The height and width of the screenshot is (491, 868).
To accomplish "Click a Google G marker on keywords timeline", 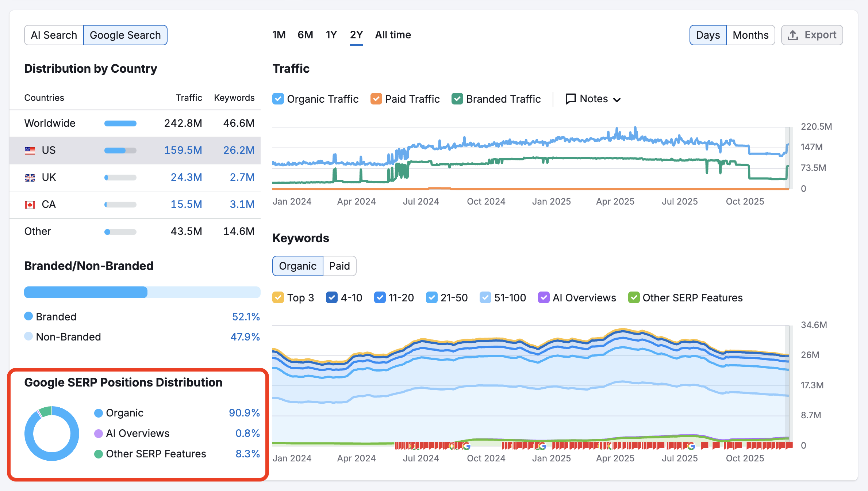I will coord(466,446).
